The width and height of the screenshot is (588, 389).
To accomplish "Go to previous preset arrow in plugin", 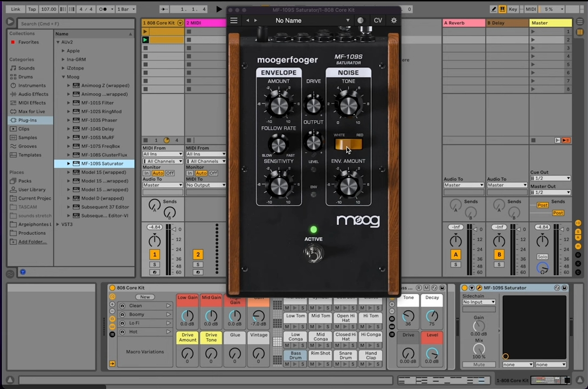I will pos(247,21).
